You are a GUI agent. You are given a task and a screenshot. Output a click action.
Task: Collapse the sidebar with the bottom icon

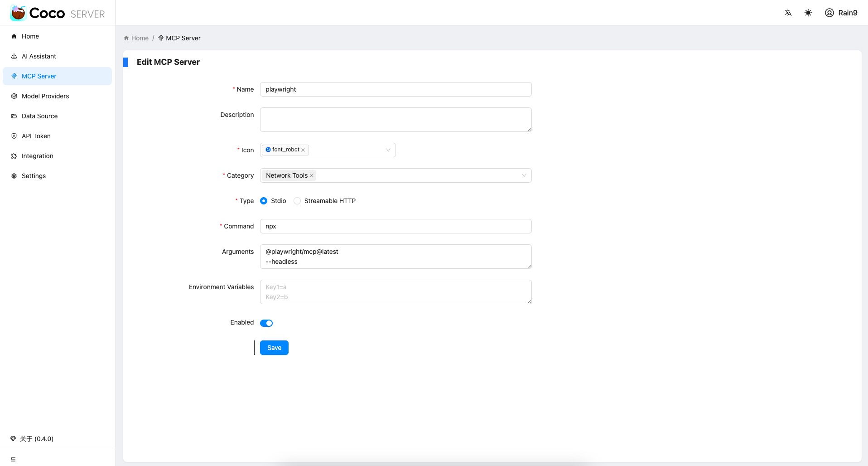tap(13, 459)
